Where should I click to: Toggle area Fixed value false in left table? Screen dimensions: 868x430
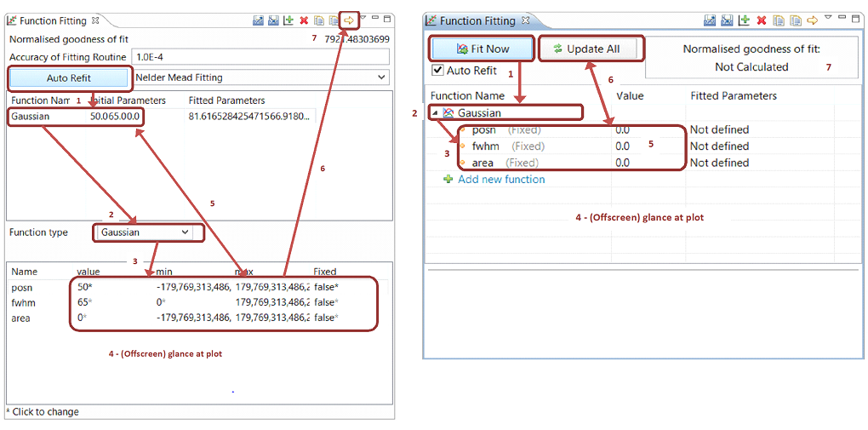click(x=325, y=318)
